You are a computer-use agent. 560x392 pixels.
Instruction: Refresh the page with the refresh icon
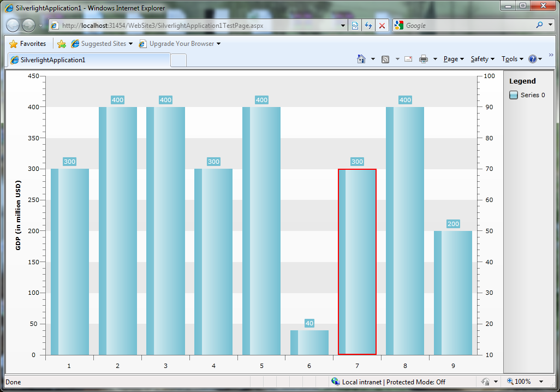pos(368,25)
